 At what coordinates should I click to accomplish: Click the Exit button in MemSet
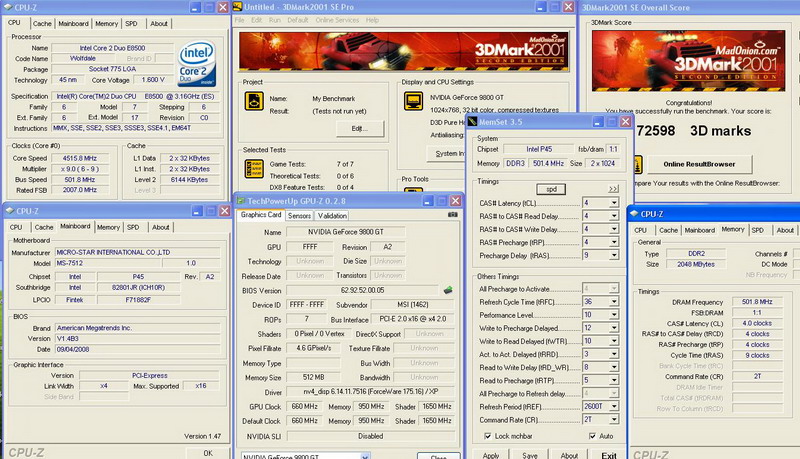pyautogui.click(x=609, y=455)
